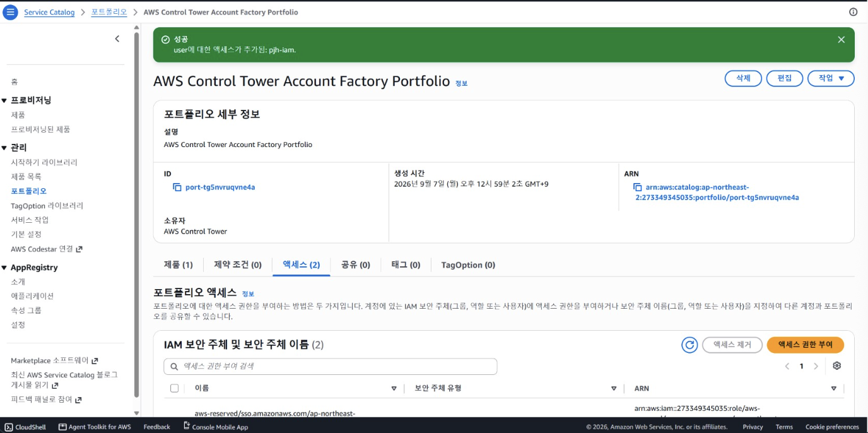Sort by ARN column arrow
Screen dimensions: 868x433
pyautogui.click(x=834, y=388)
